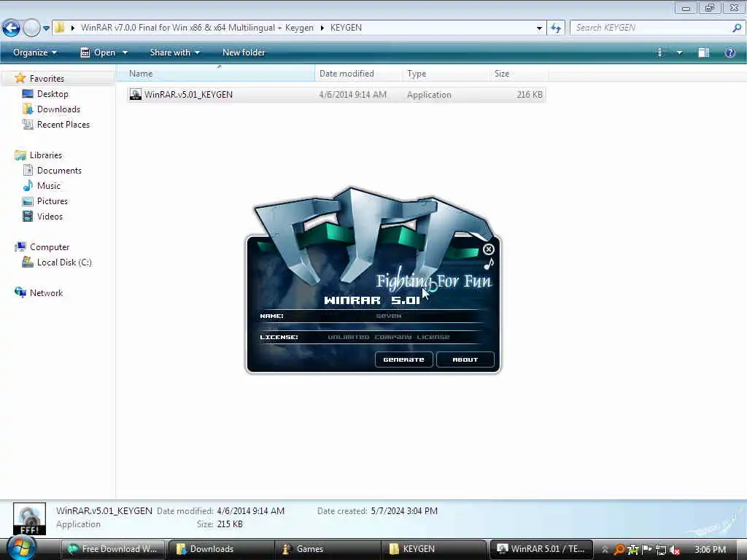Click the Forward navigation arrow
This screenshot has height=560, width=747.
tap(31, 28)
